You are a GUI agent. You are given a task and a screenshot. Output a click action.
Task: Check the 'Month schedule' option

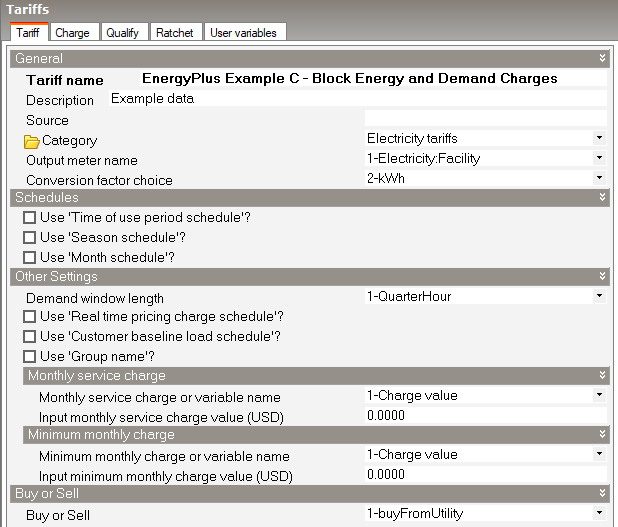(x=30, y=257)
